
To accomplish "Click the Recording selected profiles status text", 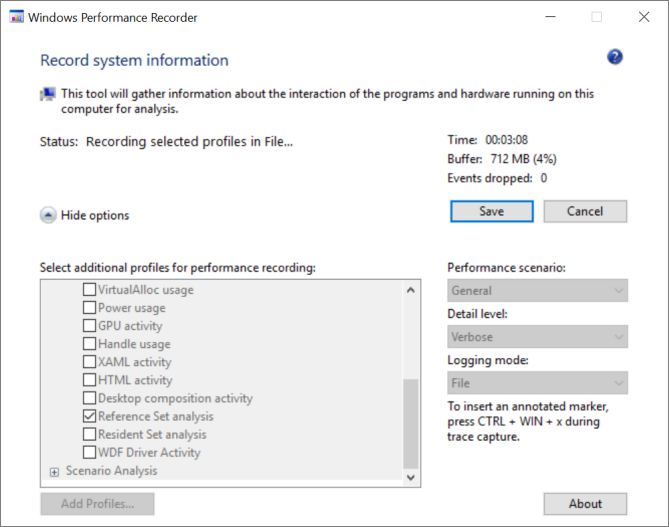I will coord(189,142).
